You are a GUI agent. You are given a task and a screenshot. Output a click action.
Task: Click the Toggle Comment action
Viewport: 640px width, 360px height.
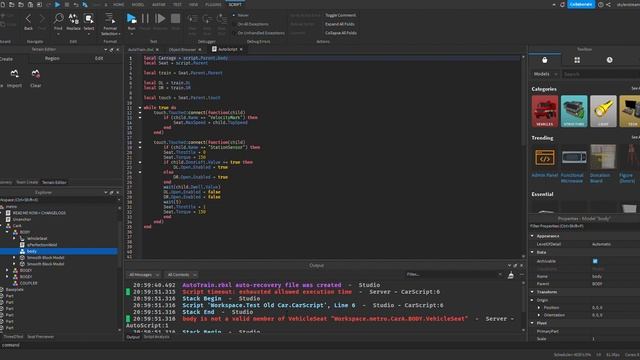point(340,15)
